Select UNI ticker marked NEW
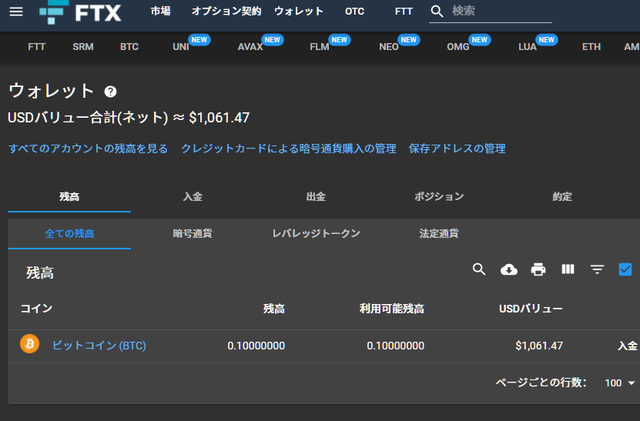This screenshot has width=640, height=421. (181, 47)
